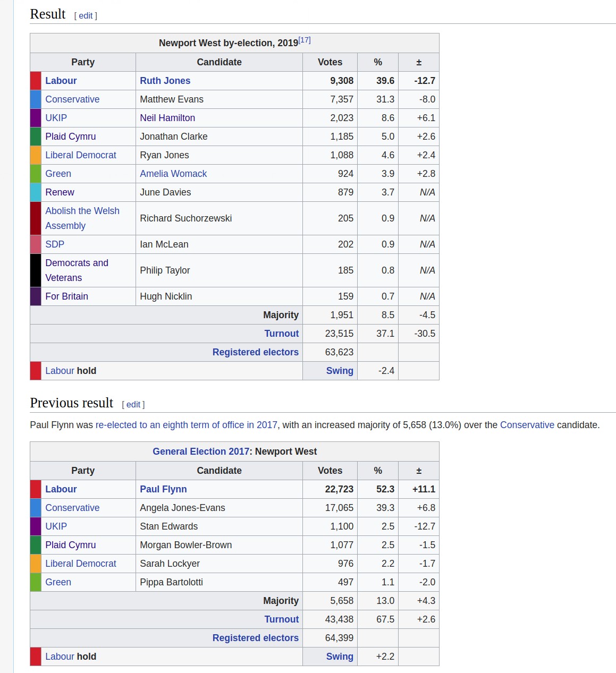
Task: Open Conservative party link in 2019 by-election table
Action: click(x=72, y=99)
